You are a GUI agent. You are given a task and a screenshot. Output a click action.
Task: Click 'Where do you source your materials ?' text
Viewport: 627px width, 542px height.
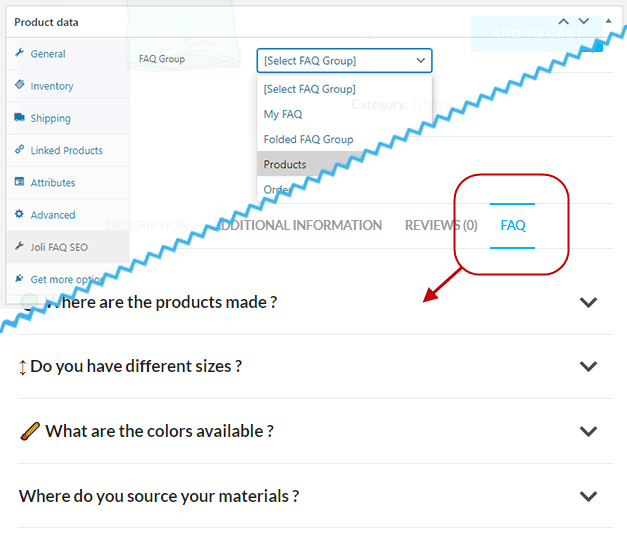click(x=159, y=496)
